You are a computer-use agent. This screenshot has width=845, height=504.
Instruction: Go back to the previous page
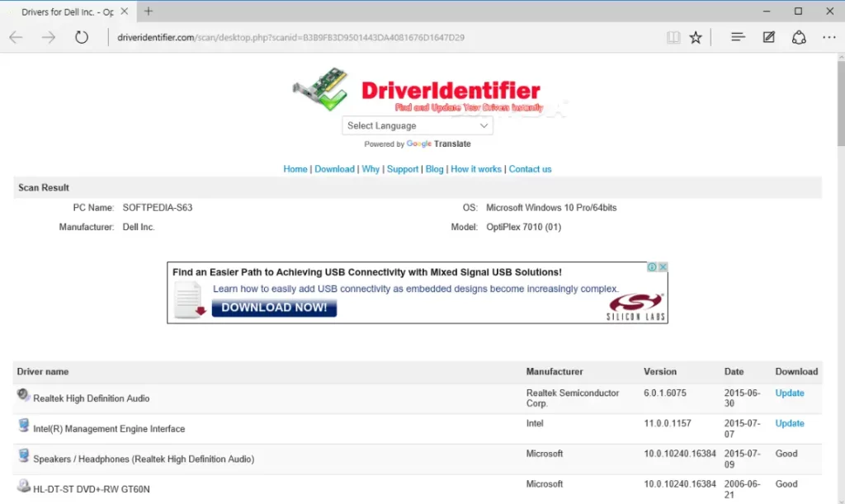point(17,37)
